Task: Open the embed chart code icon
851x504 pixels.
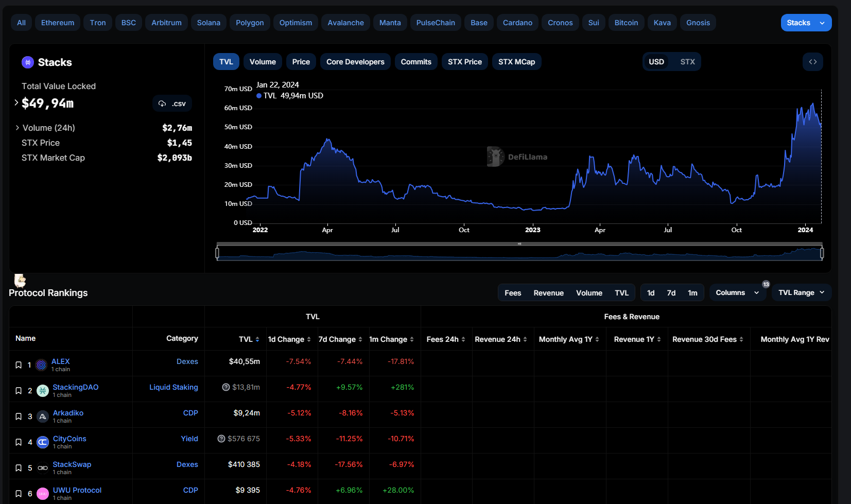Action: tap(813, 62)
